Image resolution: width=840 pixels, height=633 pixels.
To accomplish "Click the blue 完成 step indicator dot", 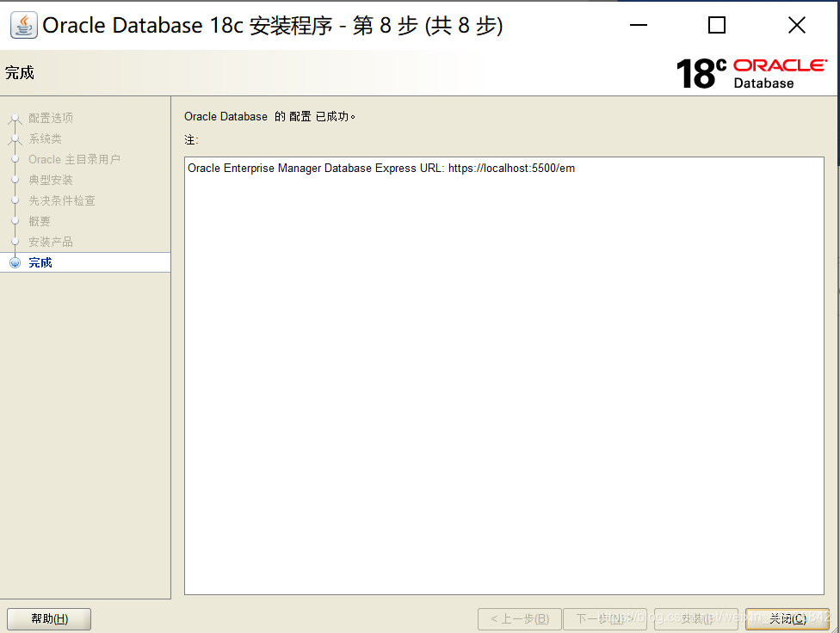I will 15,262.
